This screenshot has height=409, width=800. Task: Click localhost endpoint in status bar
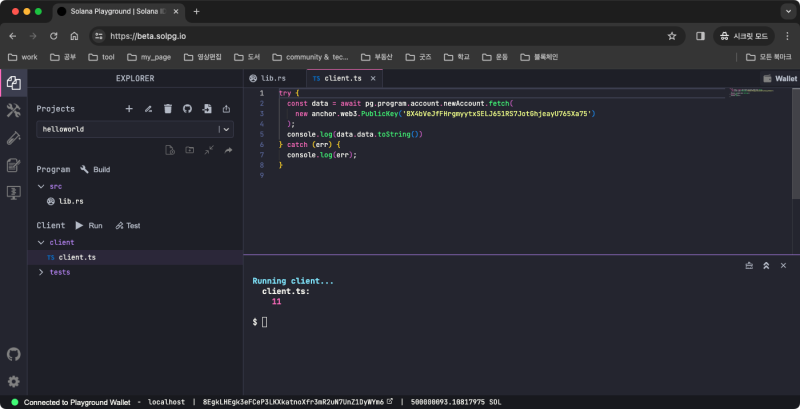166,402
